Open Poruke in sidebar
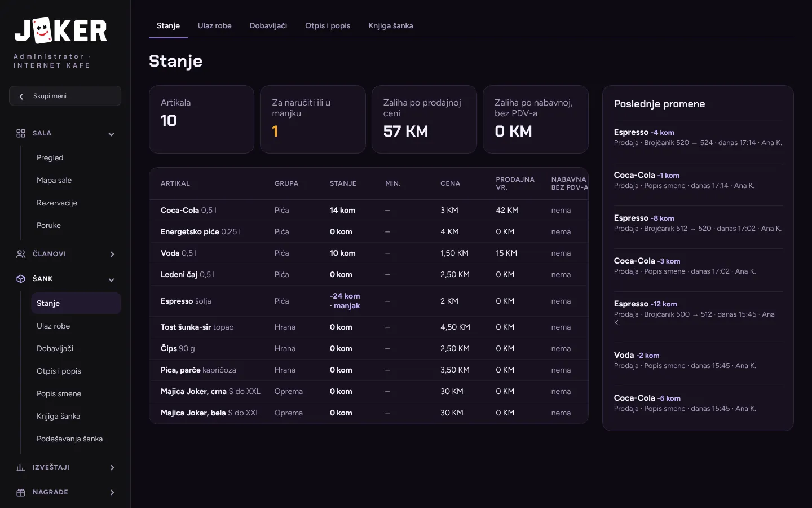Screen dimensions: 812x508 pos(76,225)
